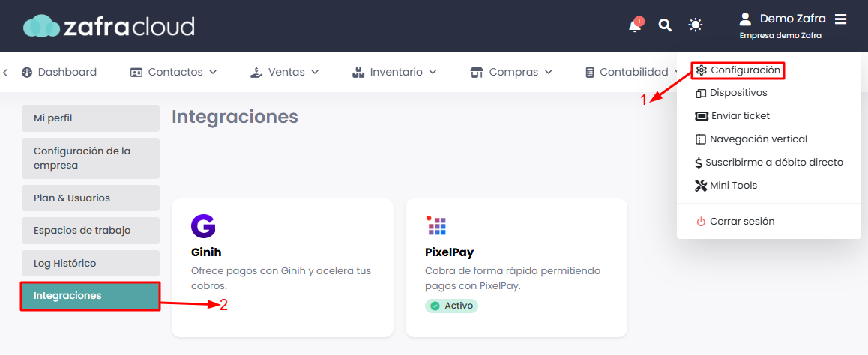This screenshot has width=868, height=355.
Task: Click the notification bell icon
Action: [635, 25]
